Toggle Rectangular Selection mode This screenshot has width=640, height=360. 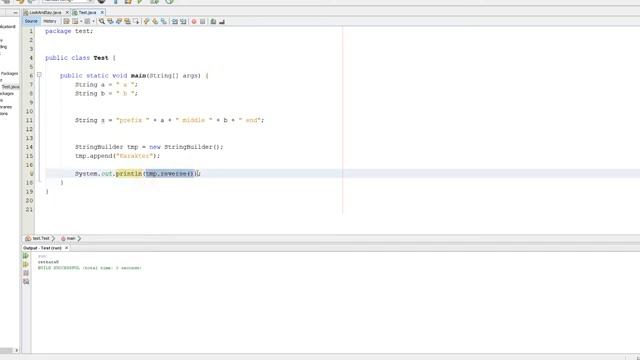[x=136, y=21]
